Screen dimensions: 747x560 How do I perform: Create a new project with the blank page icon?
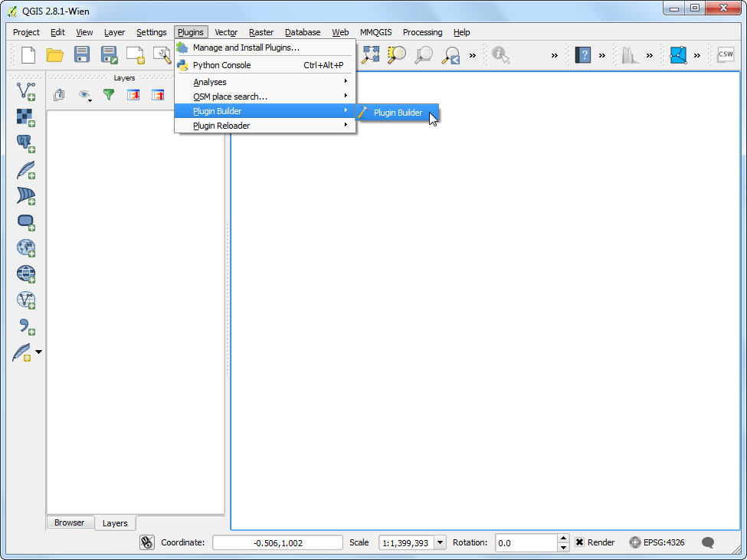[28, 54]
